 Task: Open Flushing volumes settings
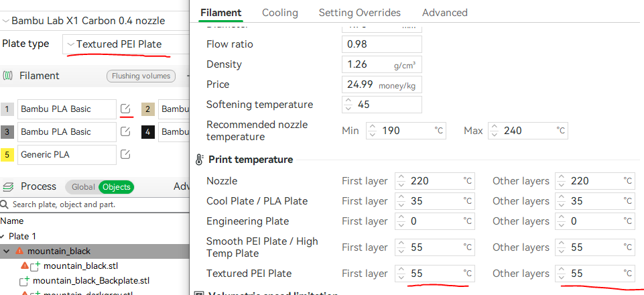pos(141,76)
